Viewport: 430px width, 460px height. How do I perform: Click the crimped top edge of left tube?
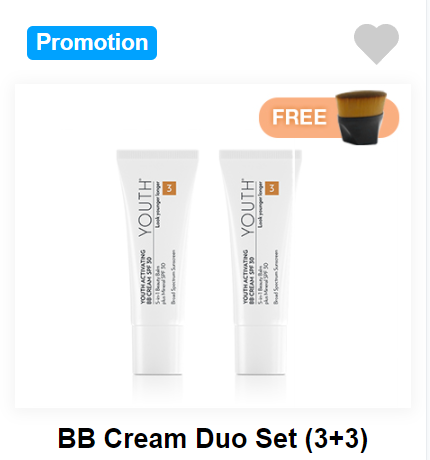(x=157, y=154)
